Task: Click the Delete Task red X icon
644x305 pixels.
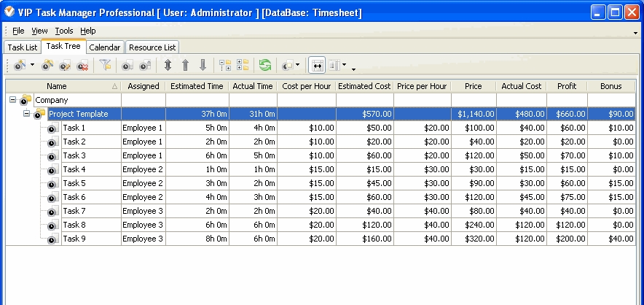Action: tap(82, 66)
